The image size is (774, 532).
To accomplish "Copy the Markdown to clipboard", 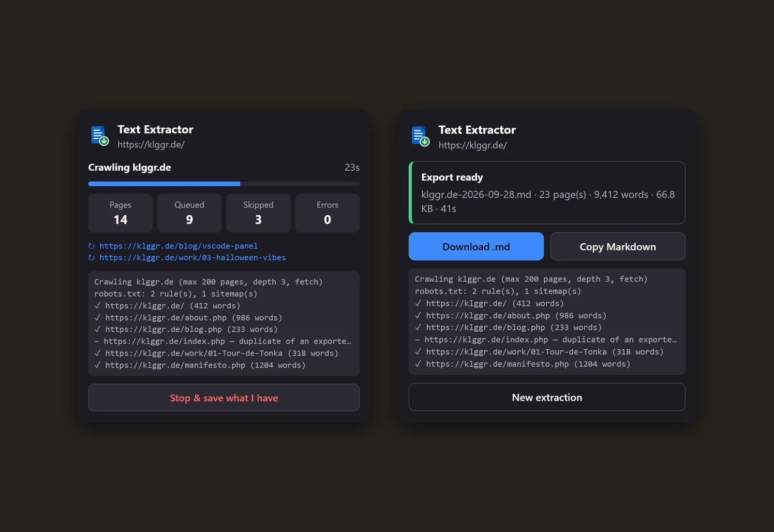I will 618,247.
